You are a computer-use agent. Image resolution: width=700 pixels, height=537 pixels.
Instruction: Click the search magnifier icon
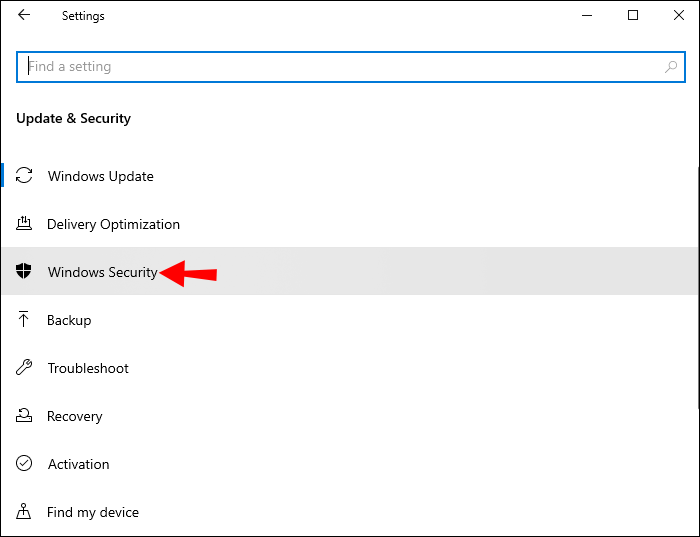click(x=671, y=67)
